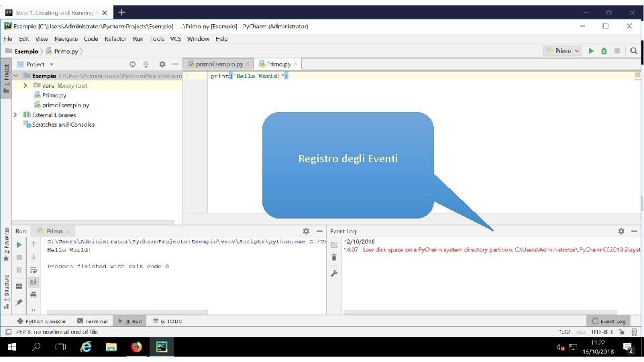
Task: Move up the stack trace arrow
Action: click(34, 245)
